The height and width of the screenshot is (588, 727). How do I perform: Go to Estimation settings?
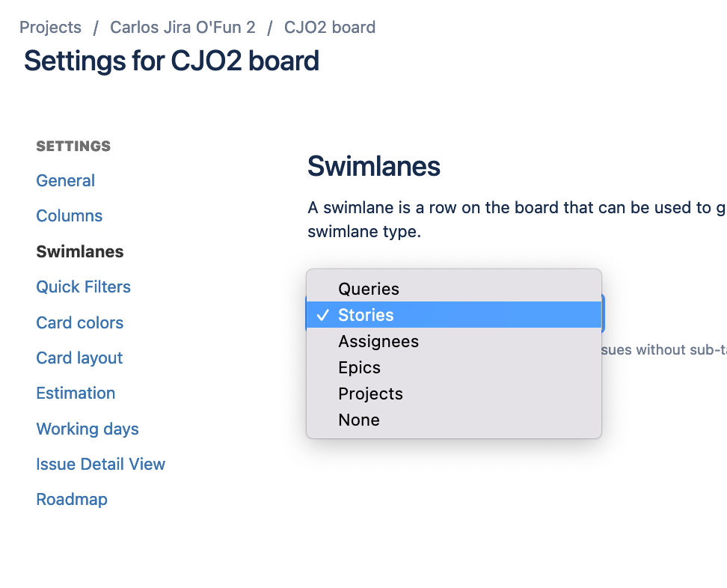(76, 393)
